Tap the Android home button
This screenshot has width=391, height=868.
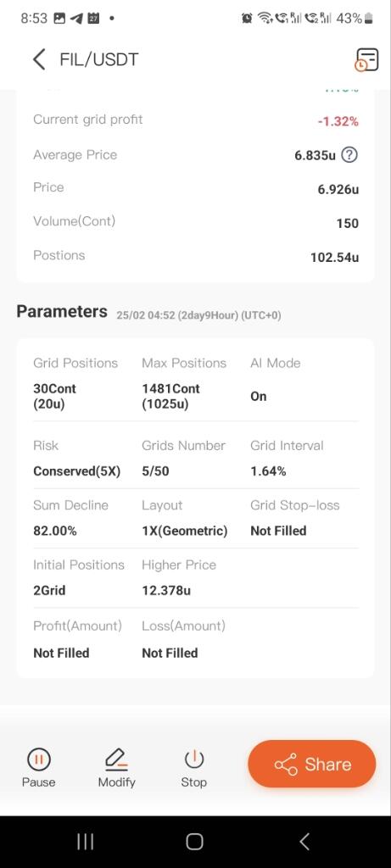tap(194, 842)
